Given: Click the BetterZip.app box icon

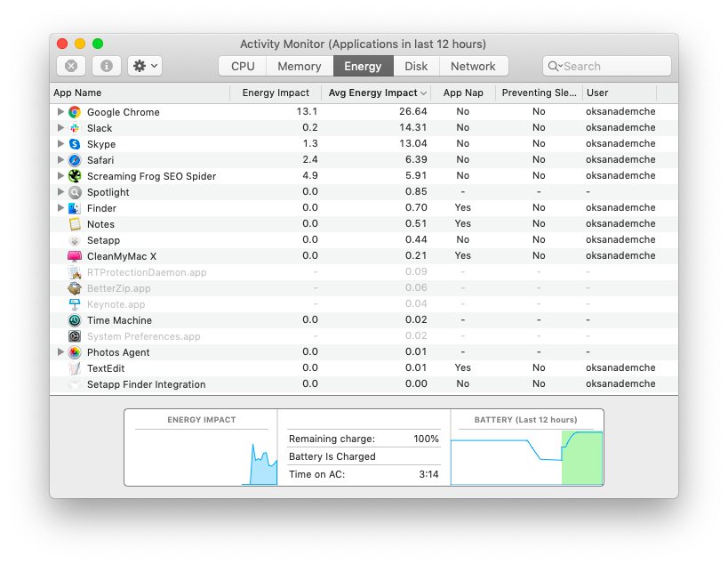Looking at the screenshot, I should click(75, 288).
